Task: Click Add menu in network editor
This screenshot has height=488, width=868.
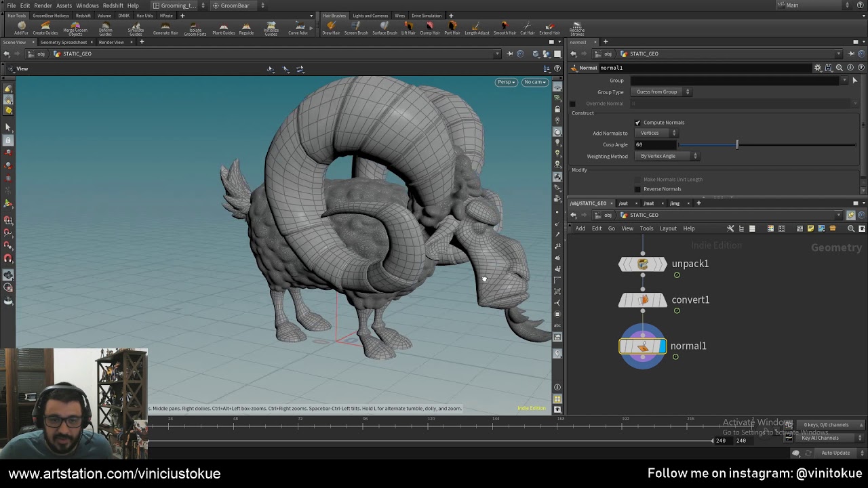Action: tap(580, 228)
